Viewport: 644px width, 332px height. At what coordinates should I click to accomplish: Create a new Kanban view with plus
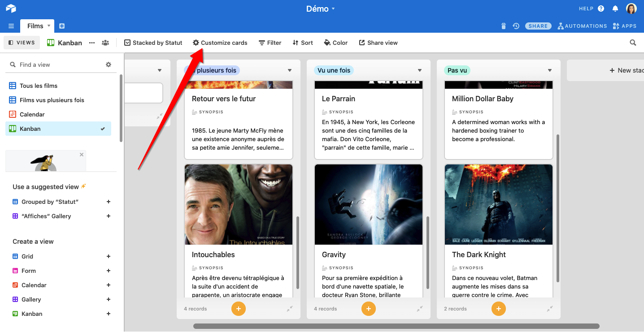click(x=109, y=314)
